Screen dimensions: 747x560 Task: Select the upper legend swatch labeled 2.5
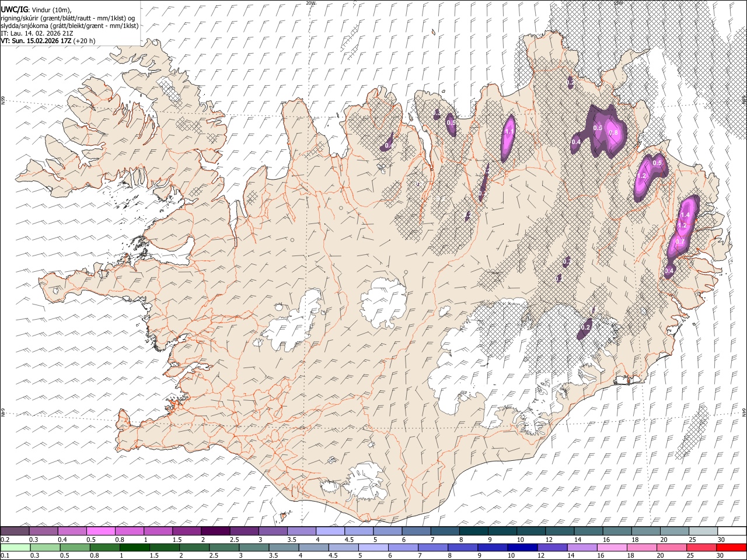[x=244, y=531]
